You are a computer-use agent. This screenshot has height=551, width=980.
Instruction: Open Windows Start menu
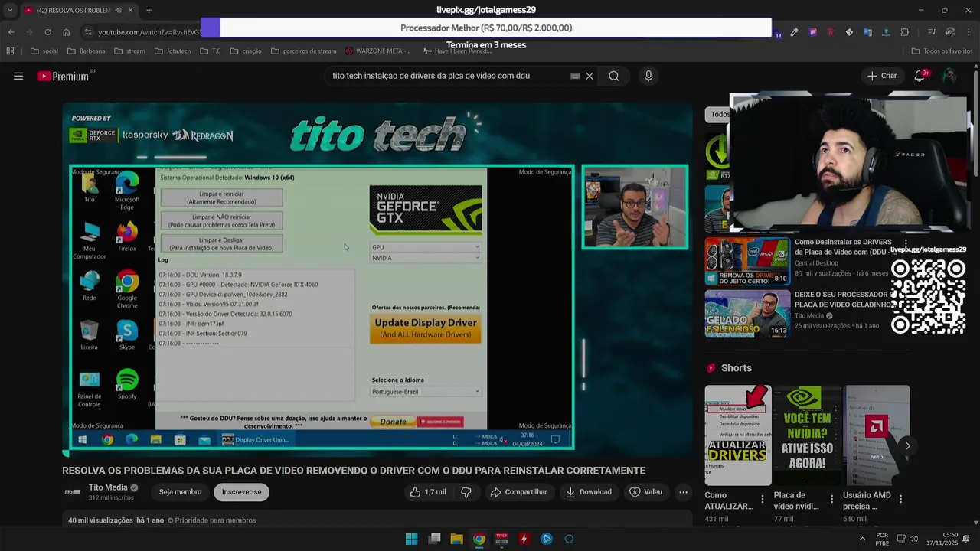(411, 539)
